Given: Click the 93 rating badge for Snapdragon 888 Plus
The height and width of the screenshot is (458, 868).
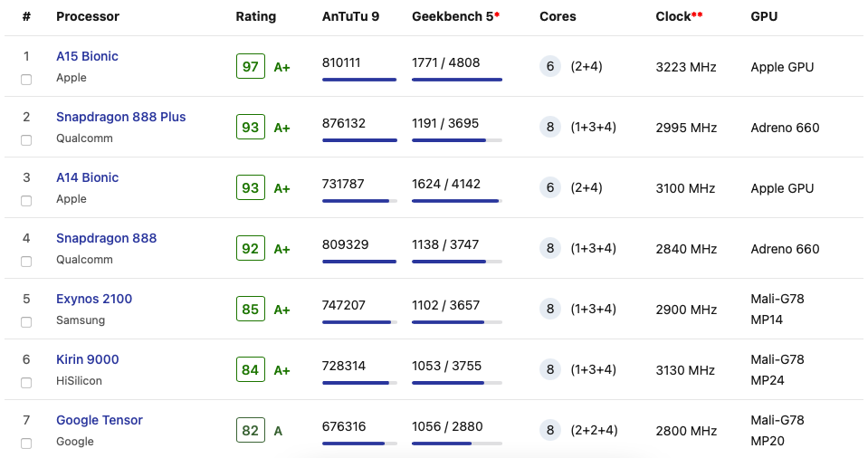Looking at the screenshot, I should tap(250, 127).
